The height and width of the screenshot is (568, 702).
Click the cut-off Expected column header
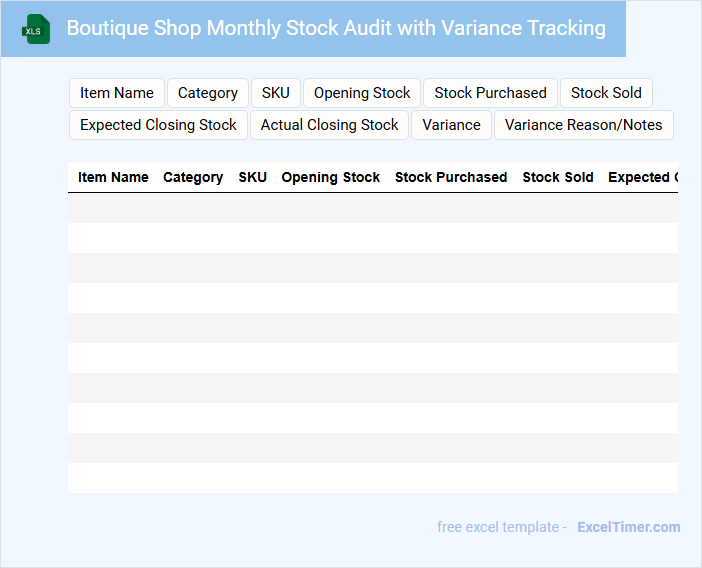(x=643, y=177)
